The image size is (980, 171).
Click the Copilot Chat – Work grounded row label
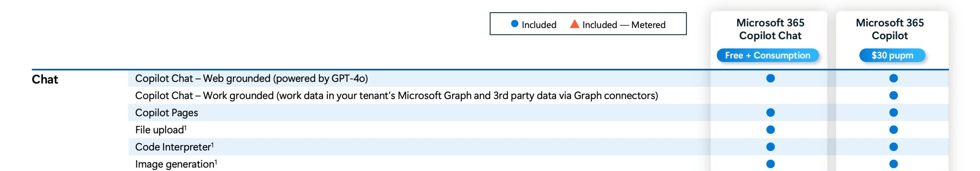(397, 96)
